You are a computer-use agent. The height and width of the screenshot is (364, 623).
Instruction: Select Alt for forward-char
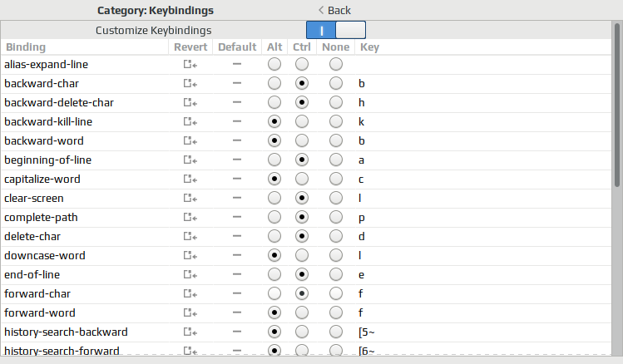(274, 293)
